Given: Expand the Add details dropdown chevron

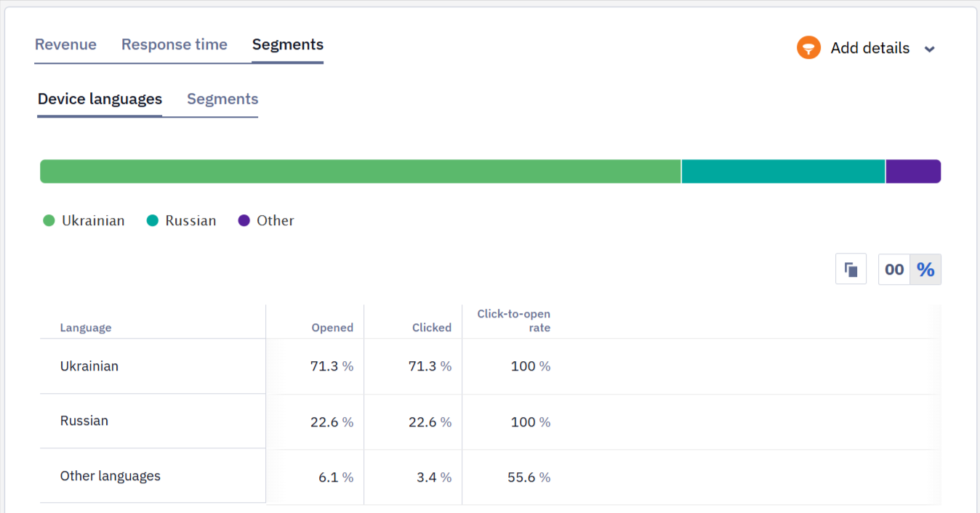Looking at the screenshot, I should [929, 49].
